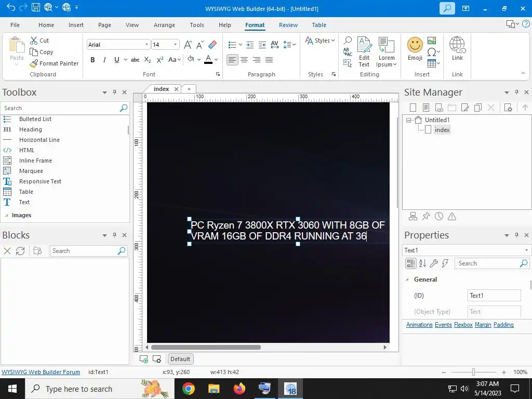This screenshot has width=532, height=399.
Task: Open the font size 14 dropdown
Action: click(x=175, y=45)
